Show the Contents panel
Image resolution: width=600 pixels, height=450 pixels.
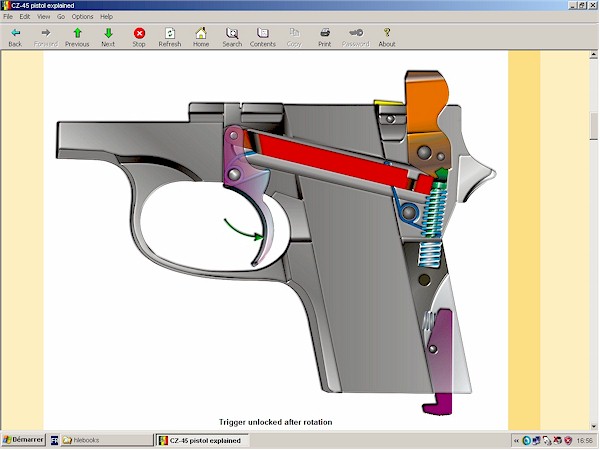[263, 37]
